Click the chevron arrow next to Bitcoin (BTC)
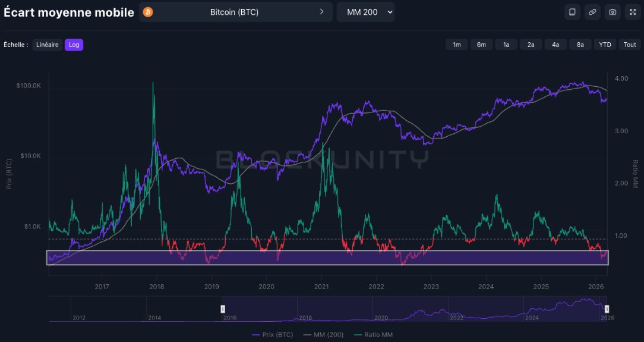 pyautogui.click(x=321, y=12)
